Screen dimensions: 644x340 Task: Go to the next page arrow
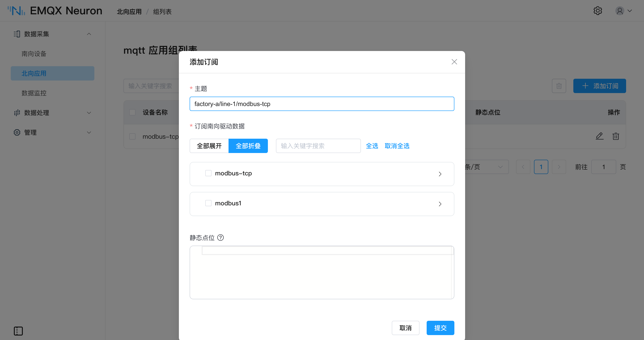click(x=559, y=167)
